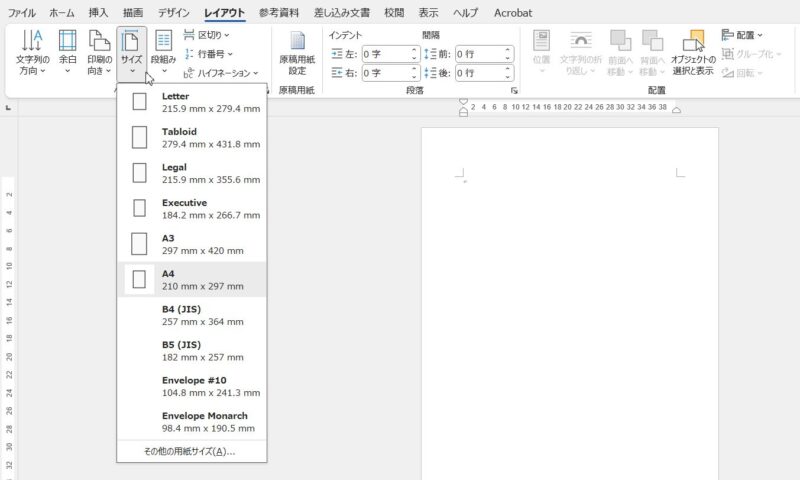Choose Envelope #10 size option
800x480 pixels.
tap(192, 386)
